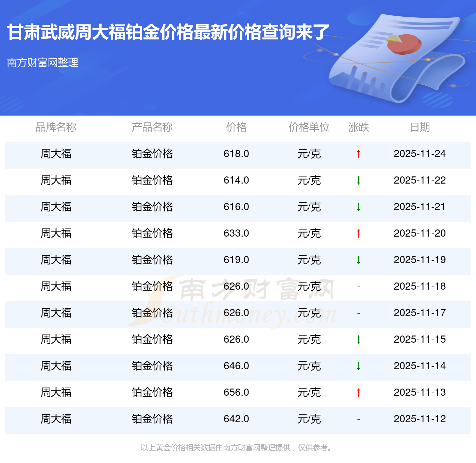Click the green down arrow beside price 646.0
This screenshot has width=476, height=463.
click(x=358, y=366)
